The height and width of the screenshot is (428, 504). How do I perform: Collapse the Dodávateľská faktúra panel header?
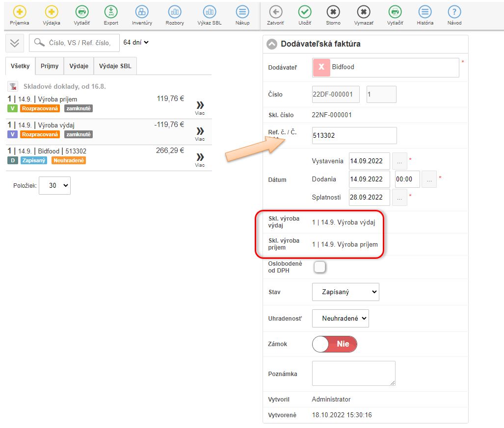(272, 44)
